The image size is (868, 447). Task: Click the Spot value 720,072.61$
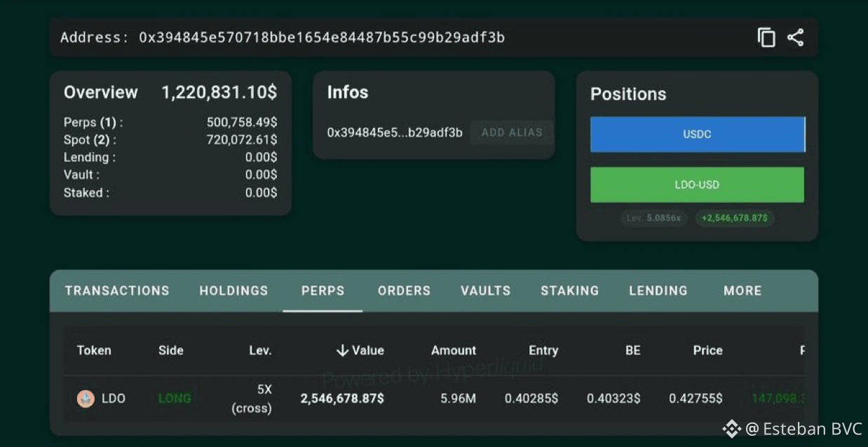coord(242,139)
